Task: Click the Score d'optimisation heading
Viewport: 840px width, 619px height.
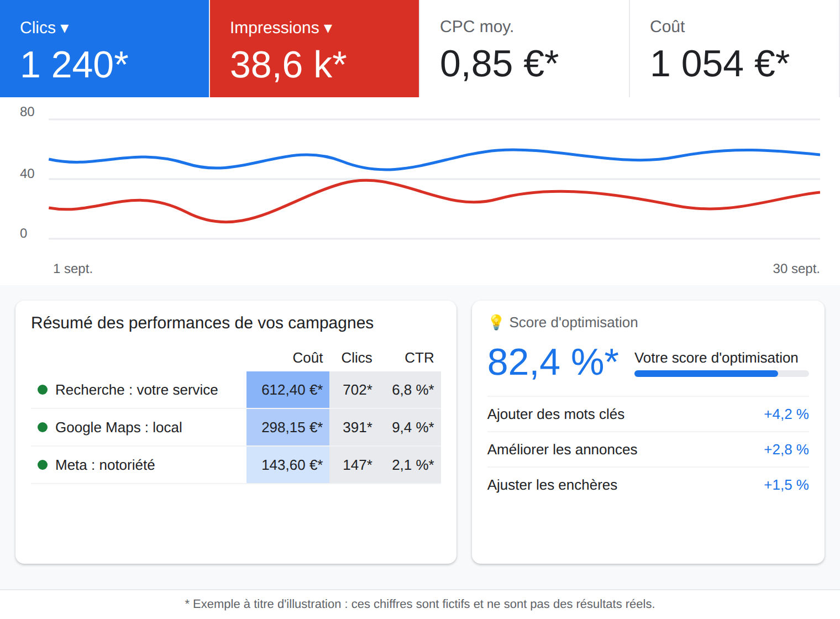Action: pyautogui.click(x=573, y=322)
